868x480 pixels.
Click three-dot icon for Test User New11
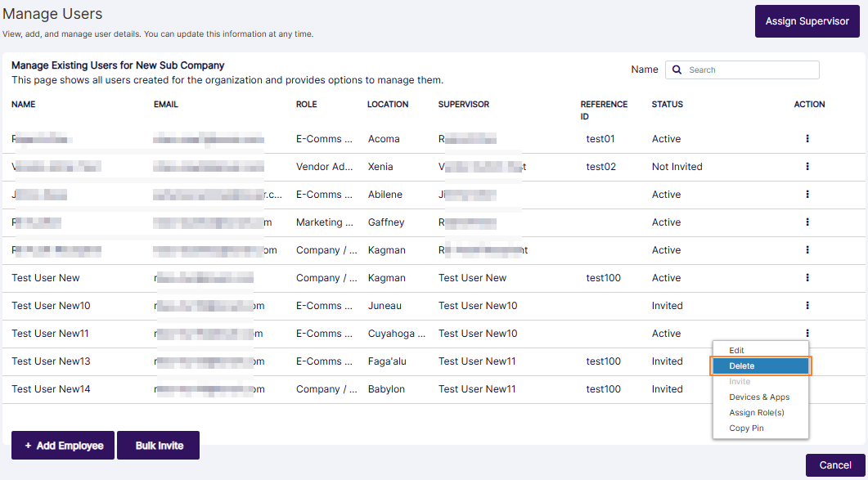(x=807, y=334)
